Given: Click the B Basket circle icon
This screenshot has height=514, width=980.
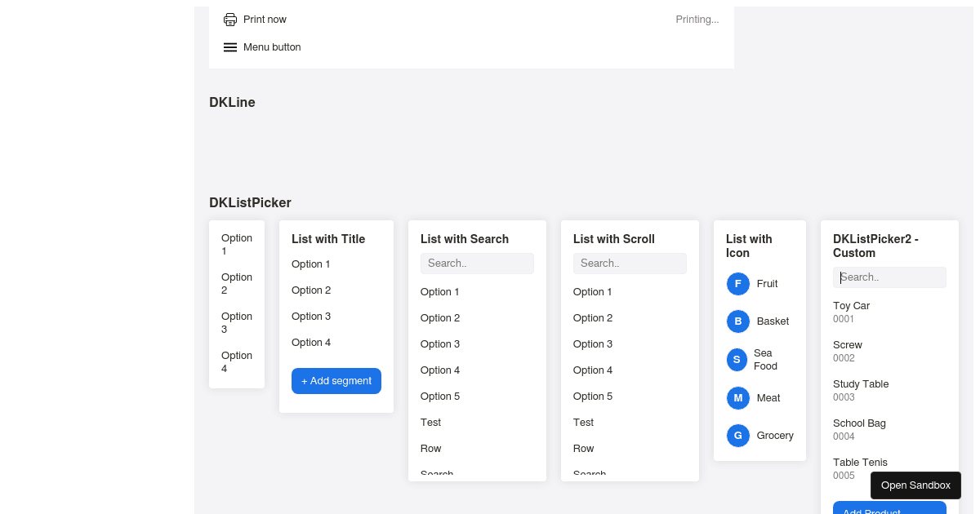Looking at the screenshot, I should tap(737, 321).
